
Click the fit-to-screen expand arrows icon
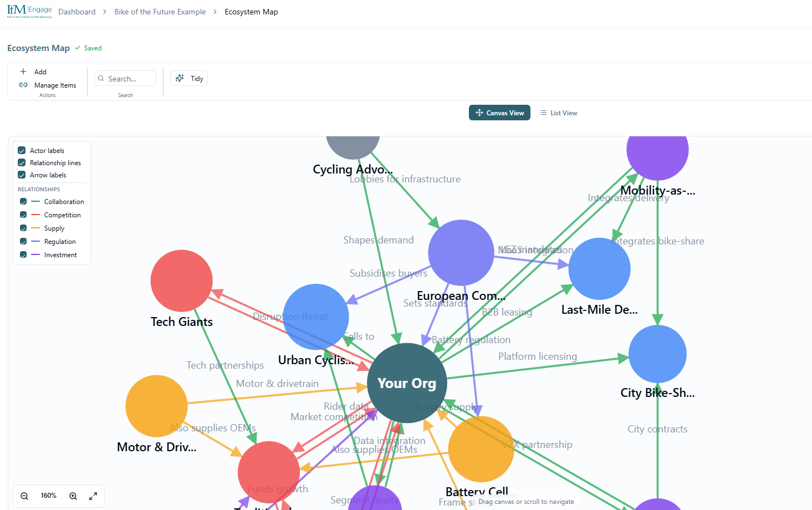tap(93, 496)
